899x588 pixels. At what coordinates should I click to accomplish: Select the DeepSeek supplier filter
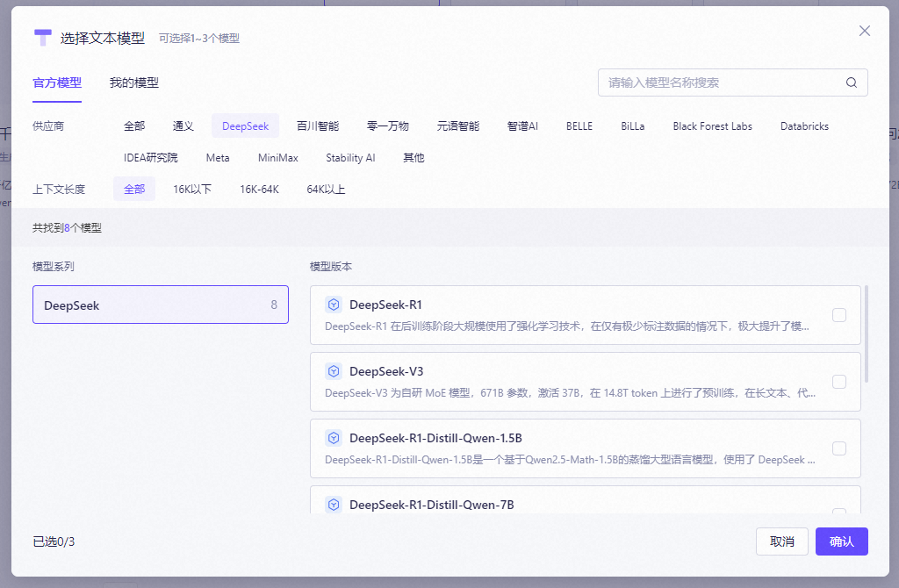pyautogui.click(x=246, y=126)
